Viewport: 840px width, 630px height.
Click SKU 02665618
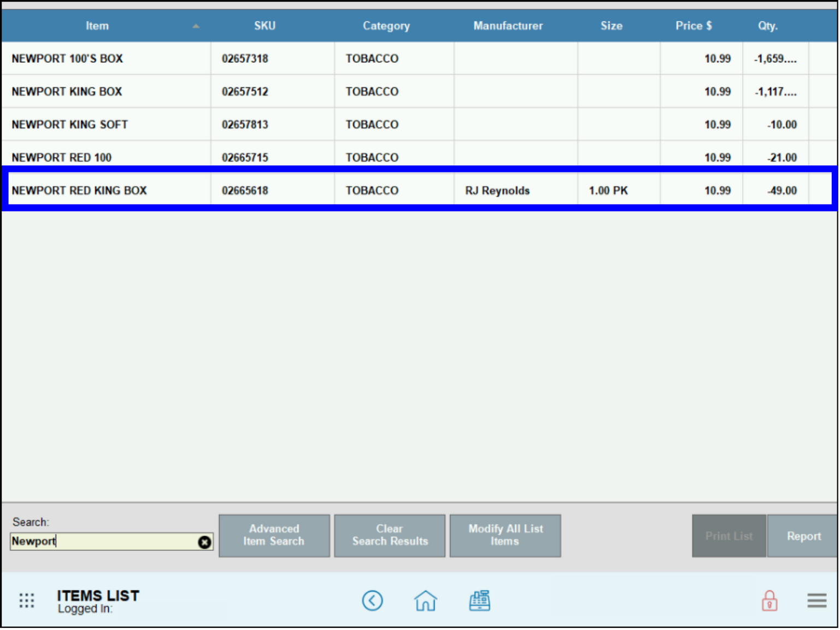[245, 191]
